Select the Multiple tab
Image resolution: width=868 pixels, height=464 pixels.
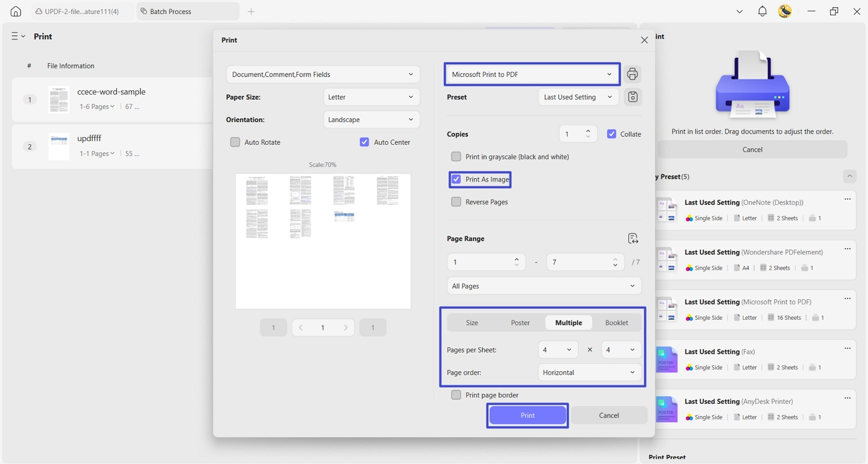click(569, 322)
